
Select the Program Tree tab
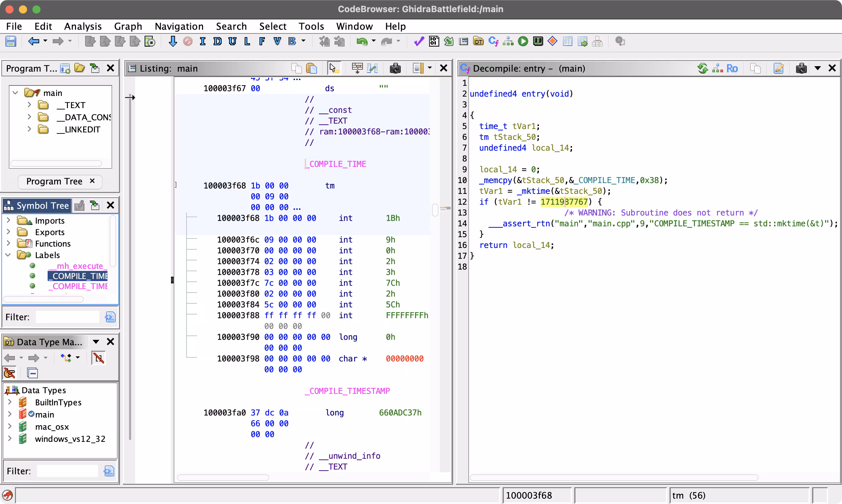click(x=54, y=181)
